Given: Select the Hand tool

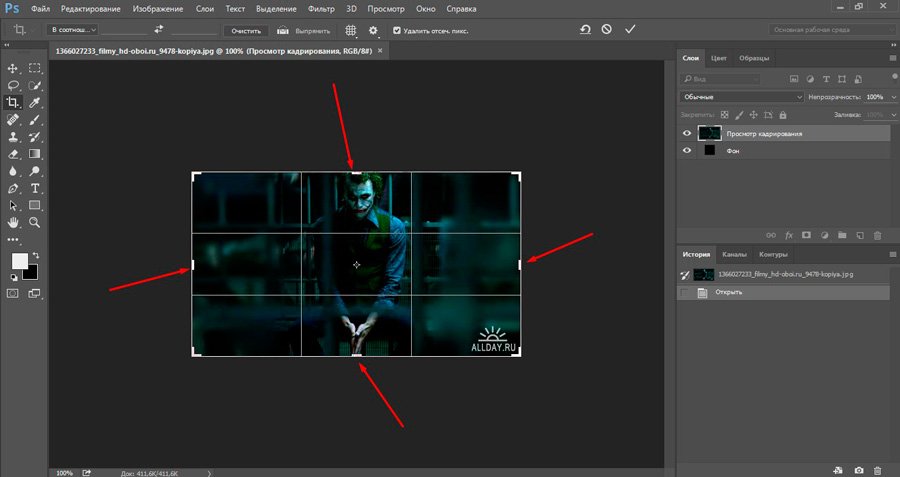Looking at the screenshot, I should tap(12, 223).
